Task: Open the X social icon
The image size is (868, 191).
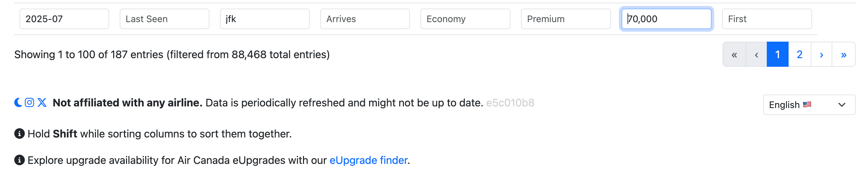Action: [x=42, y=102]
